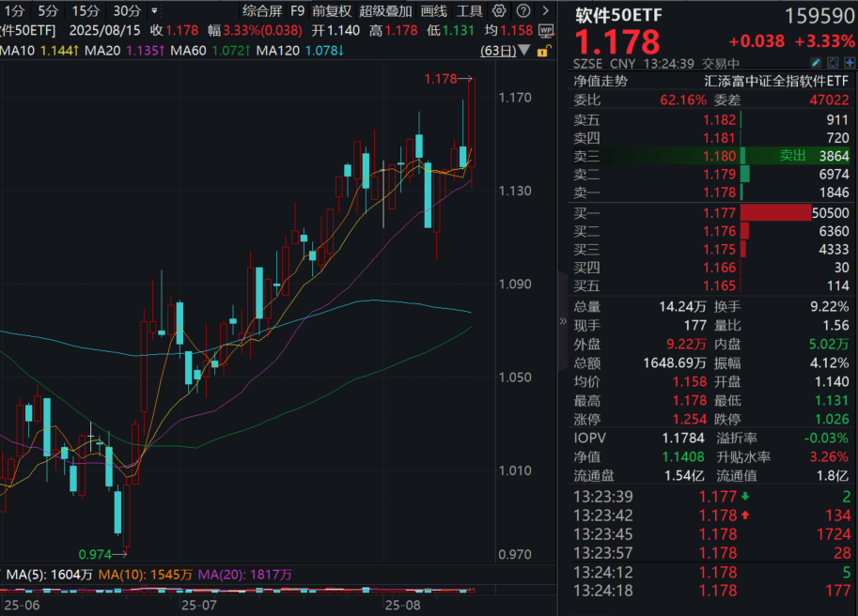Open the 工具 menu

[x=471, y=11]
